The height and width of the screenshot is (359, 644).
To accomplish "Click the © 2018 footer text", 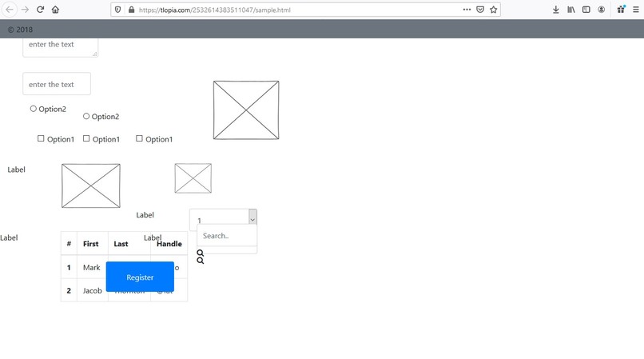I will (20, 30).
